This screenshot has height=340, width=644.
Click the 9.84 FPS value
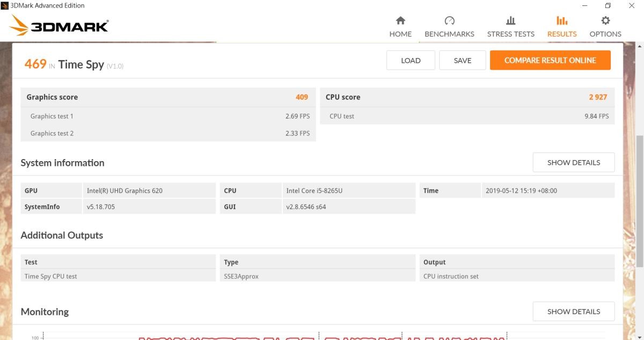(x=596, y=116)
